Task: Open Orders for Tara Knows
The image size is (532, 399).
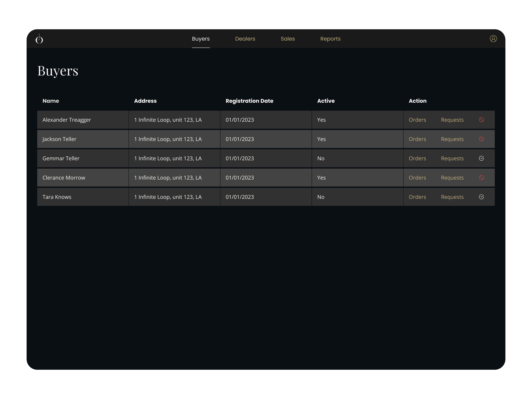Action: [x=417, y=197]
